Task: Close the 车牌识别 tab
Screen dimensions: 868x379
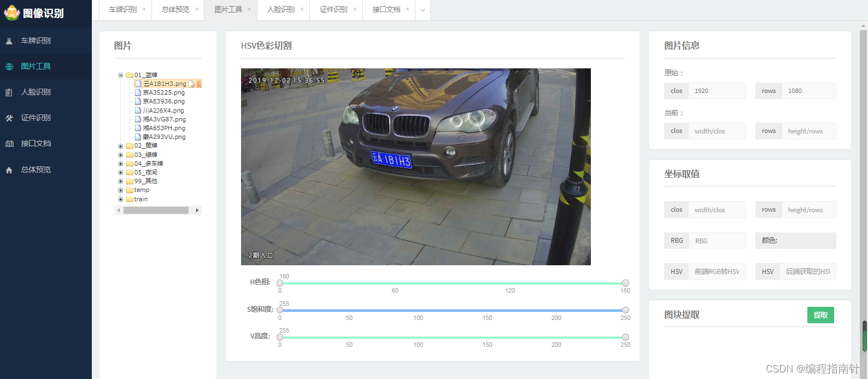Action: [144, 9]
